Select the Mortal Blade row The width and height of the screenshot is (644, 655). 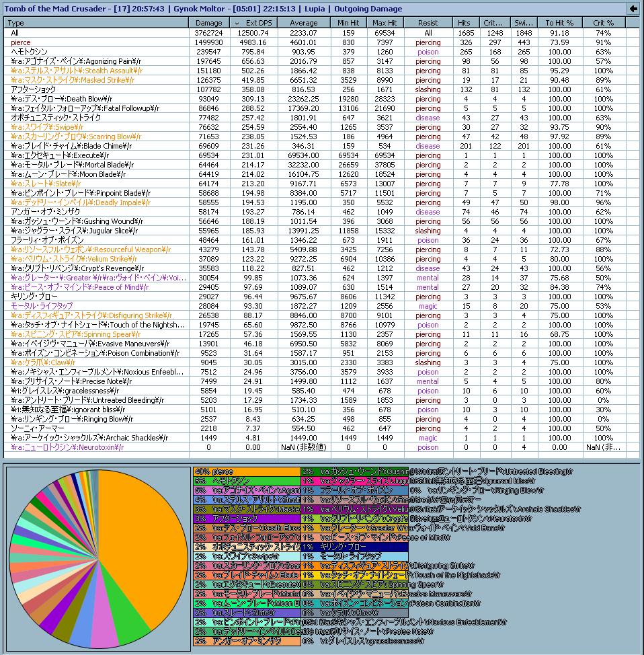321,165
